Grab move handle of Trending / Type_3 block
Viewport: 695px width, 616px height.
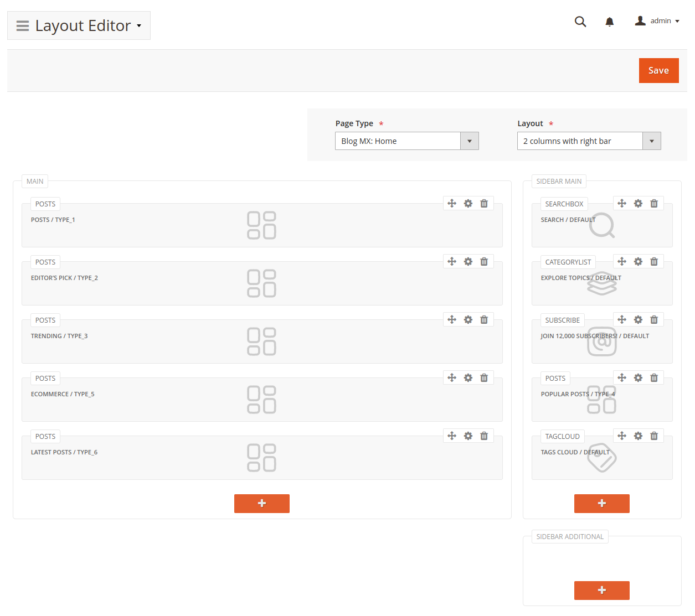[x=452, y=320]
